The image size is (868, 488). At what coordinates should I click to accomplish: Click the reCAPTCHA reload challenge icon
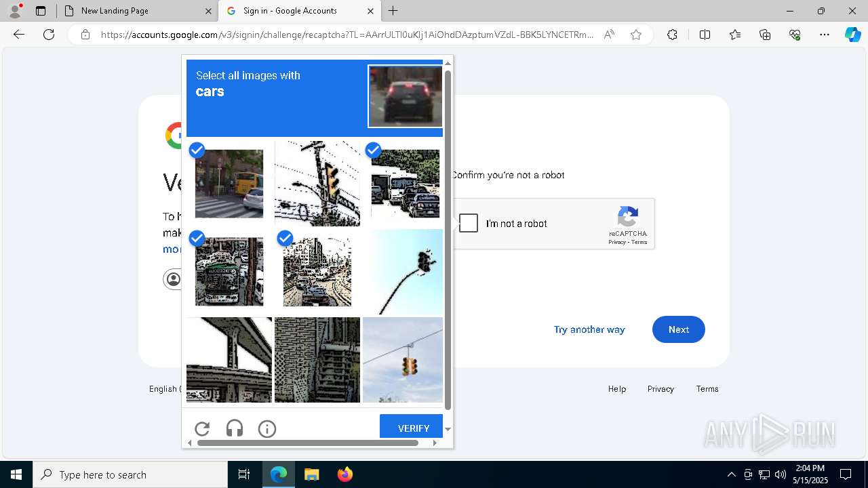click(x=202, y=428)
